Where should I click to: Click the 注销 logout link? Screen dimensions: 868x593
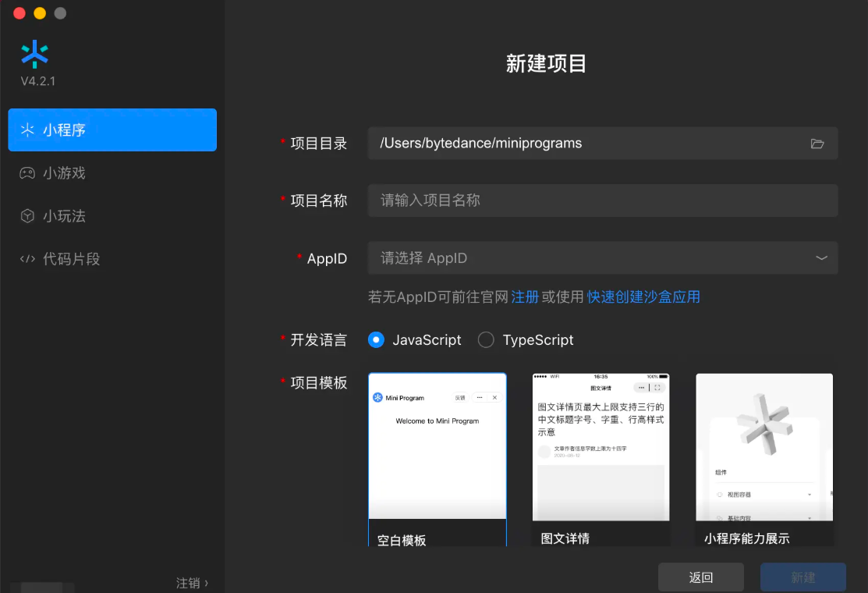point(192,583)
